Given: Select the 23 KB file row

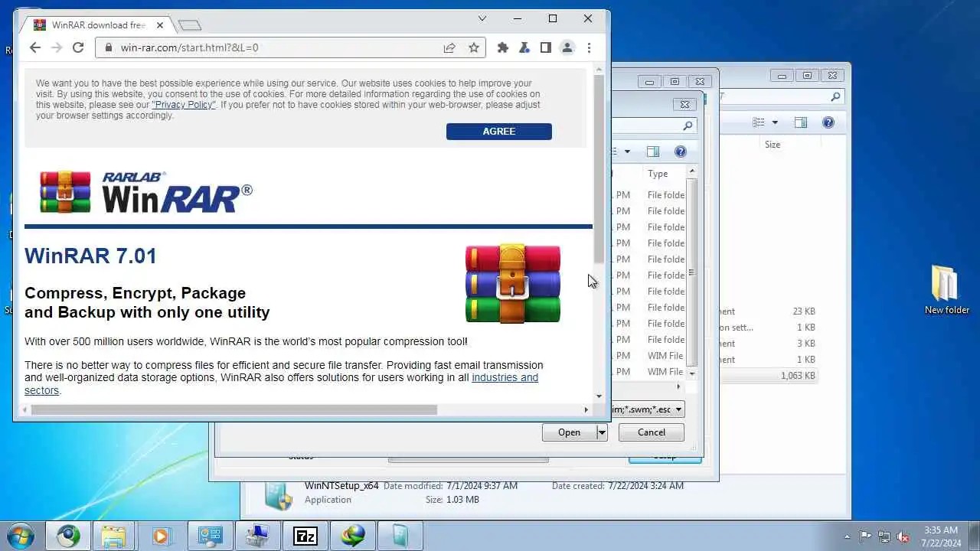Looking at the screenshot, I should click(x=769, y=311).
